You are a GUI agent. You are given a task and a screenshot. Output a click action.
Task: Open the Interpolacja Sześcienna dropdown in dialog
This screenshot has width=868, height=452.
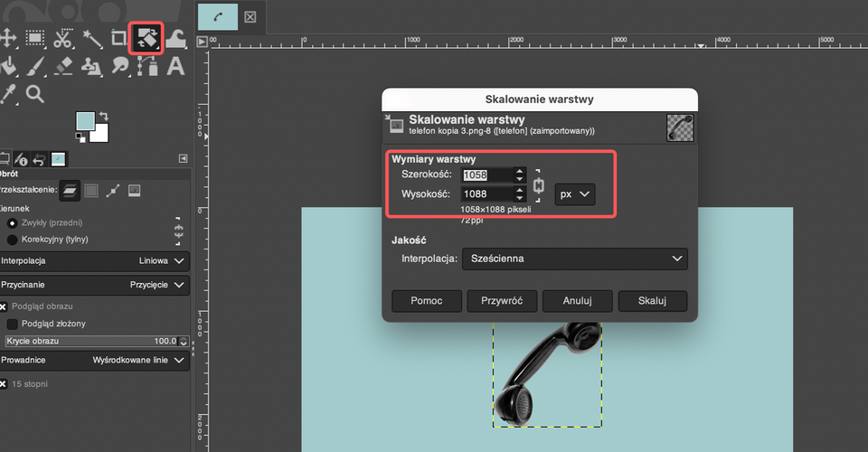pyautogui.click(x=574, y=259)
